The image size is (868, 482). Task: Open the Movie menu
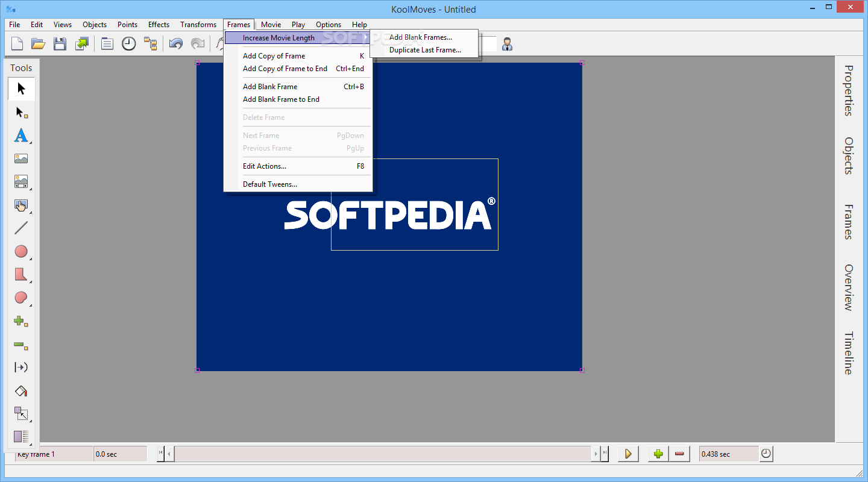271,25
